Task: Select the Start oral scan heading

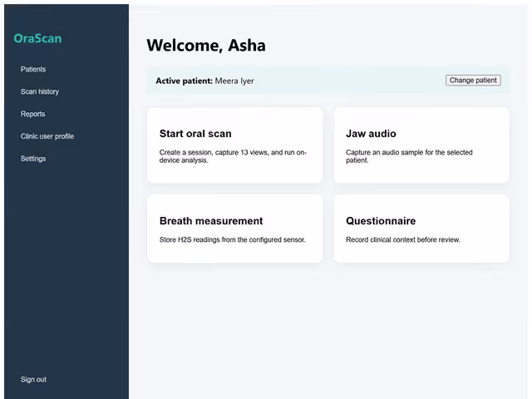Action: [195, 134]
